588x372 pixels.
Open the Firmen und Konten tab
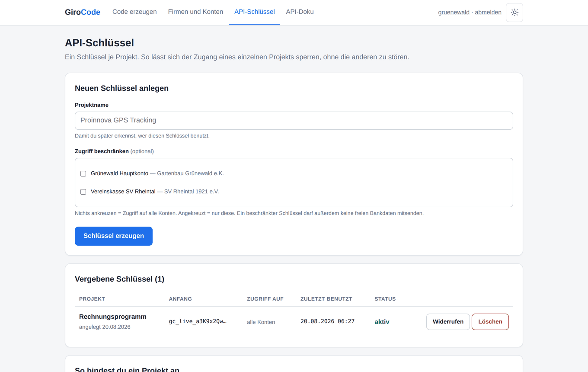[x=195, y=12]
